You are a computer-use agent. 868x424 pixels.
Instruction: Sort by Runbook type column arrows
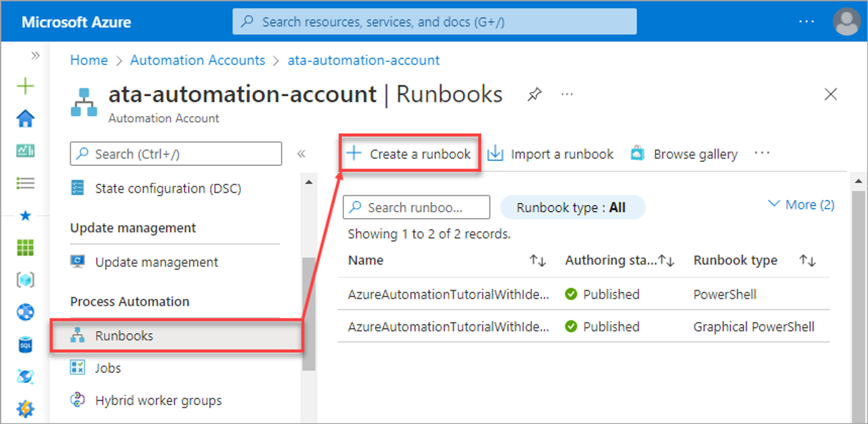click(x=808, y=261)
